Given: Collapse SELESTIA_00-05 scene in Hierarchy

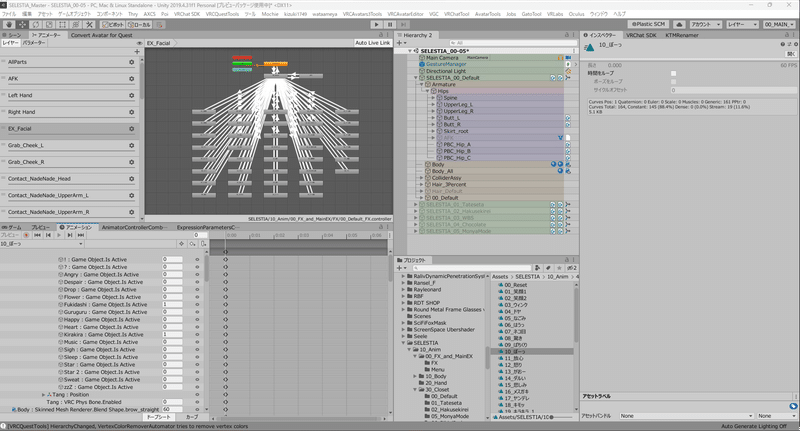Looking at the screenshot, I should pos(410,51).
